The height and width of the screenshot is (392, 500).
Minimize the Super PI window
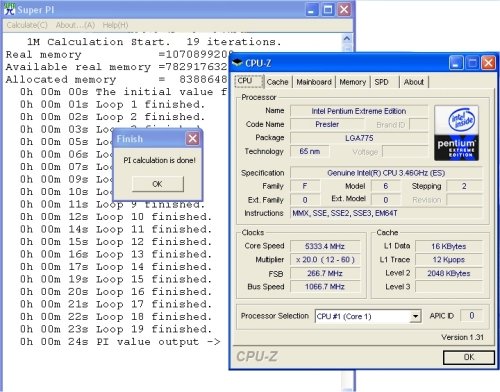[x=312, y=10]
